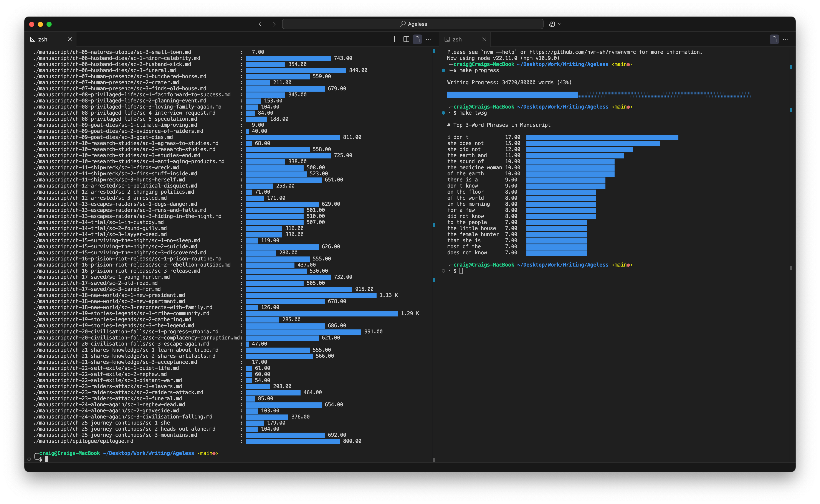Image resolution: width=820 pixels, height=504 pixels.
Task: Click the right pane's empty prompt cursor
Action: [461, 271]
